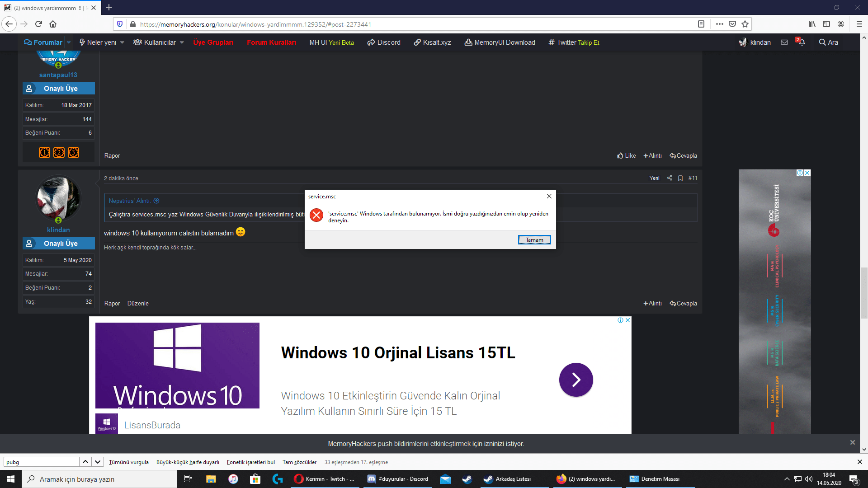This screenshot has height=488, width=868.
Task: Toggle 'Fonetik işaretleri bul' option
Action: 251,462
